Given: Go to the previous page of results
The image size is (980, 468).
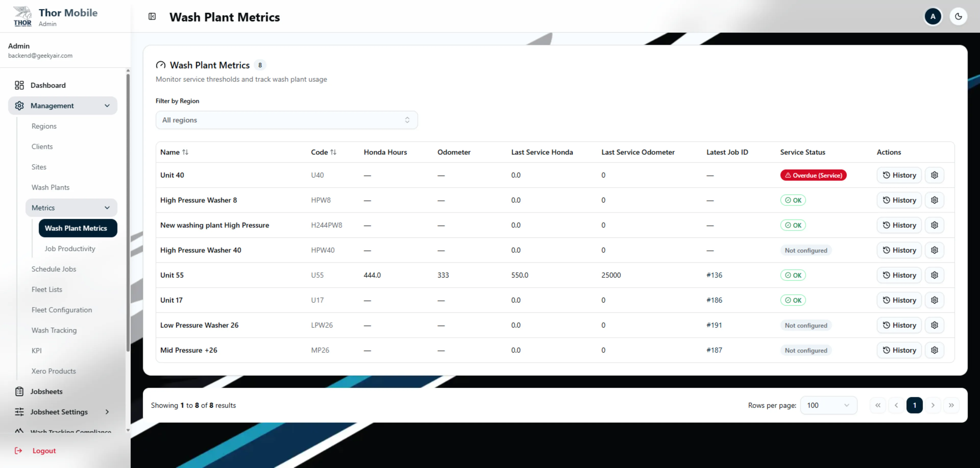Looking at the screenshot, I should click(x=896, y=405).
